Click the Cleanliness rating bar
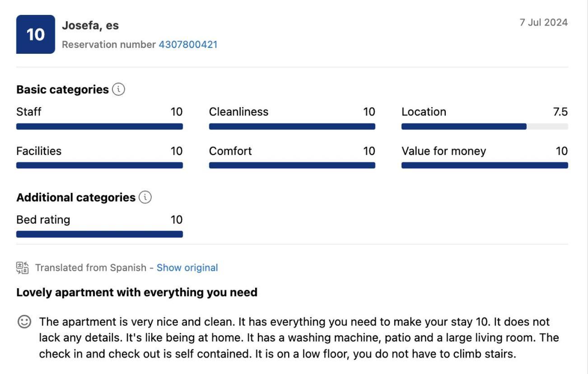The height and width of the screenshot is (374, 588). point(292,126)
